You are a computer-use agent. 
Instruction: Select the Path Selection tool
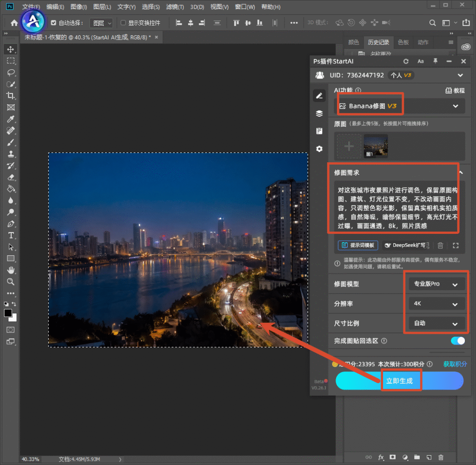pos(11,247)
